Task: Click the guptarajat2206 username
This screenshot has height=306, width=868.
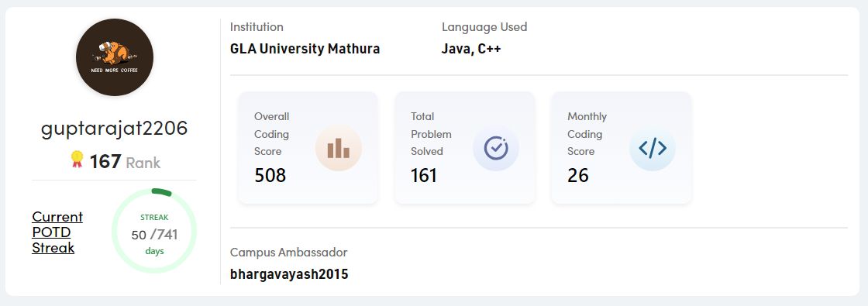Action: (x=115, y=129)
